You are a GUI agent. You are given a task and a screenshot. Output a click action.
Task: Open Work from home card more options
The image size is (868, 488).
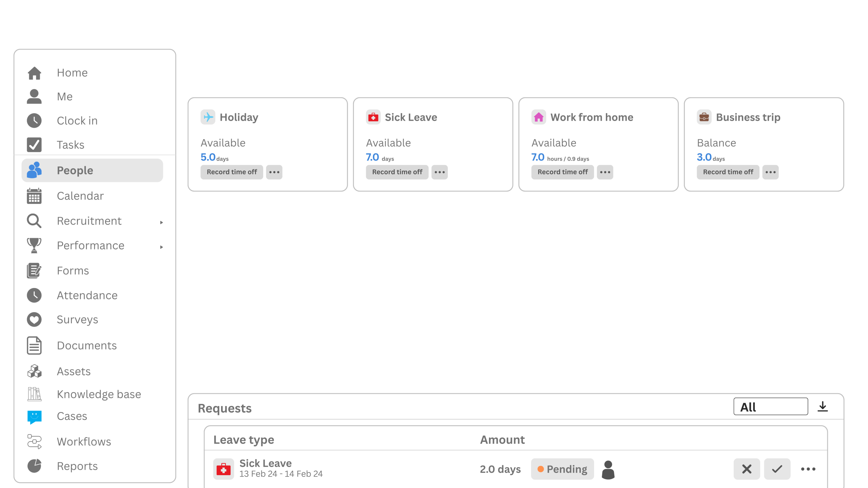[x=605, y=172]
